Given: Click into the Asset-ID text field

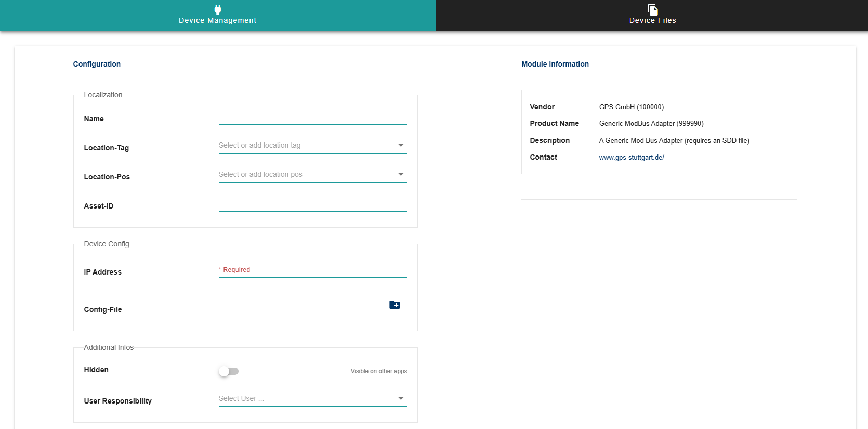Looking at the screenshot, I should tap(312, 205).
